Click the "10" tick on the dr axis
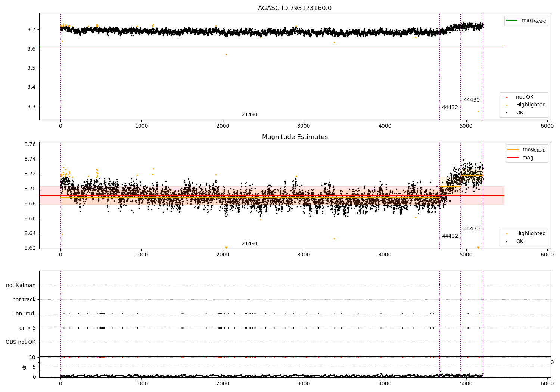 [32, 357]
